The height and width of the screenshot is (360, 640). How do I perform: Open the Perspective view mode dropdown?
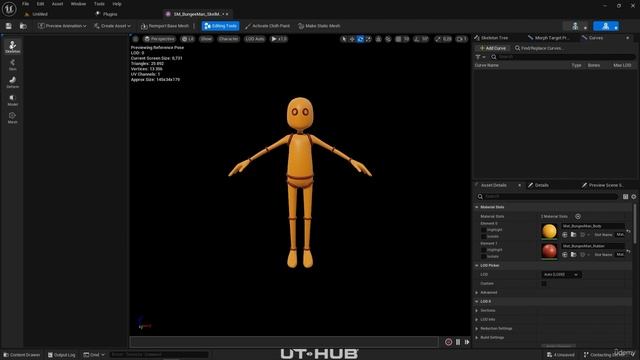tap(160, 39)
